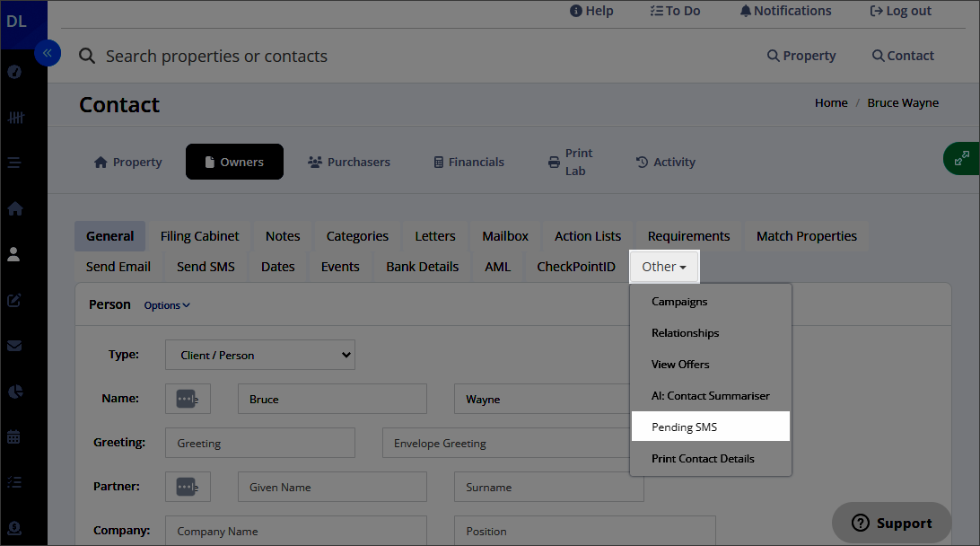Open the envelope icon in the left sidebar

(14, 346)
